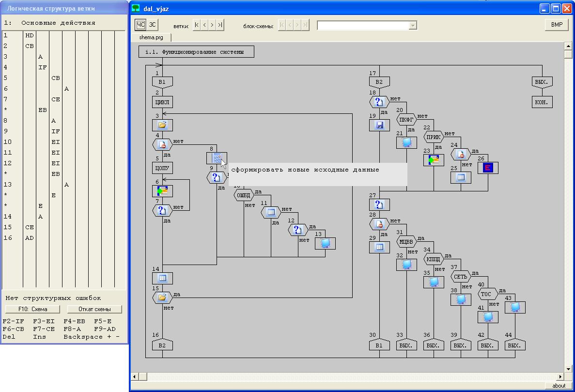Export diagram using the BMP button
Viewport: 575px width, 392px height.
[557, 25]
